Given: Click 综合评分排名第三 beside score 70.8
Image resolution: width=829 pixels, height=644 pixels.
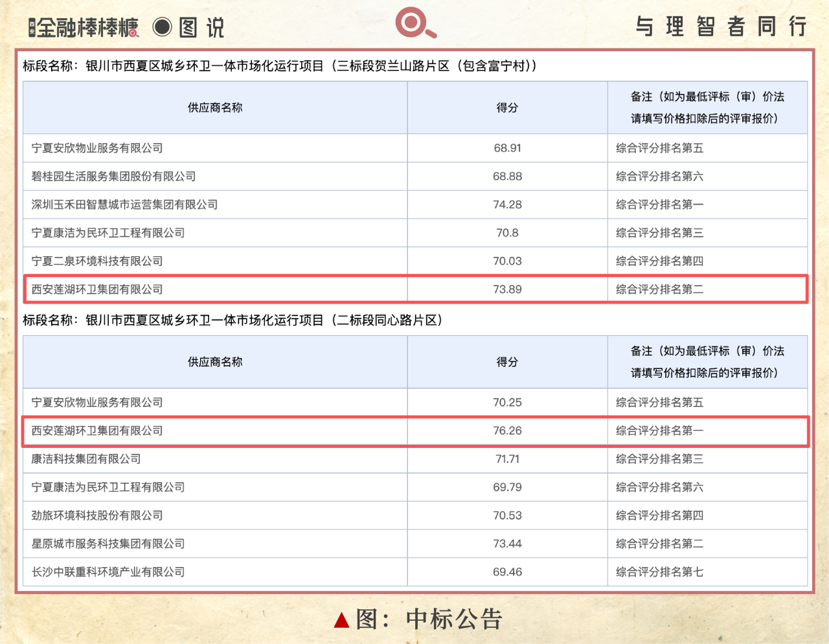Looking at the screenshot, I should click(x=659, y=233).
